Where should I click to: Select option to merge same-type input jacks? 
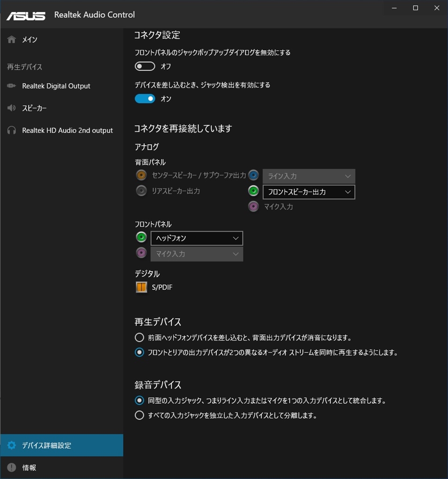point(140,400)
